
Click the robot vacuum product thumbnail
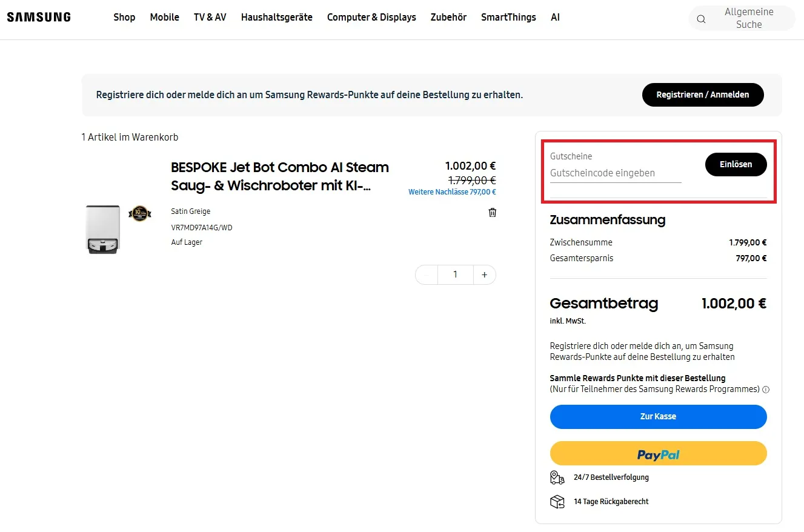coord(103,229)
